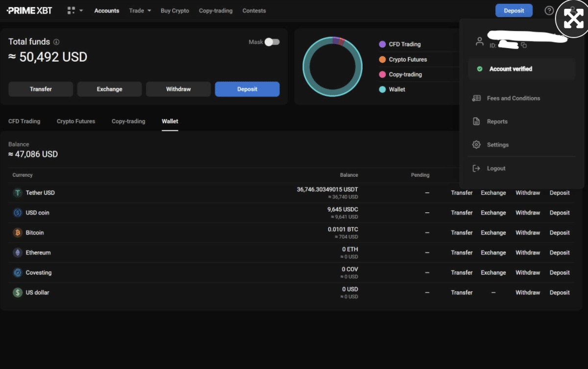Click Exchange link in the Bitcoin row
588x369 pixels.
493,233
